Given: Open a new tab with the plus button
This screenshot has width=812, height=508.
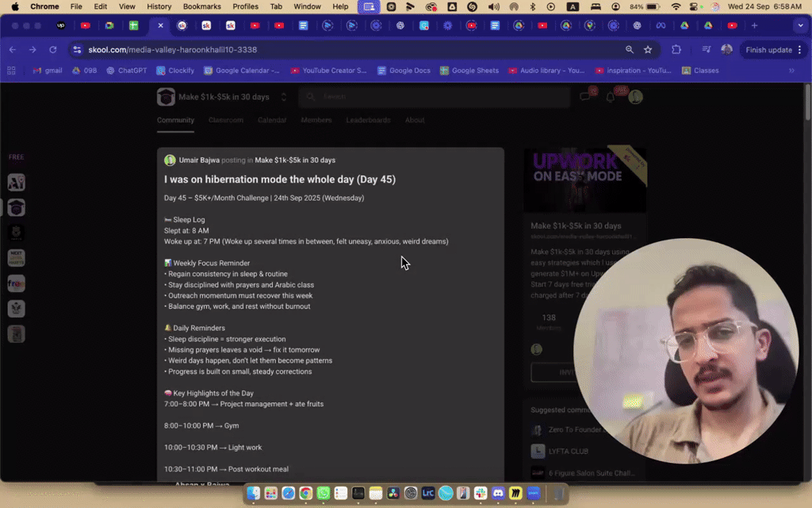Looking at the screenshot, I should pyautogui.click(x=755, y=25).
